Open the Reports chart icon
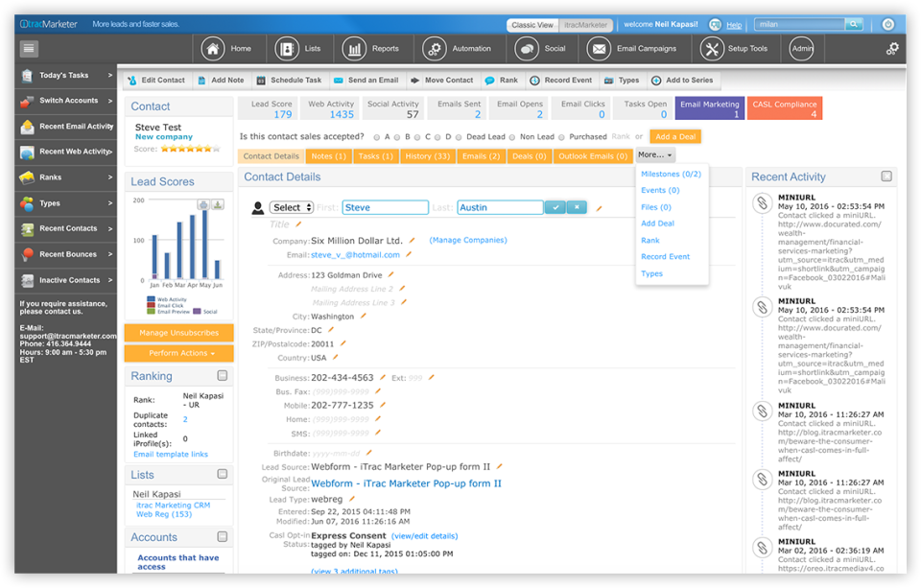 [354, 49]
